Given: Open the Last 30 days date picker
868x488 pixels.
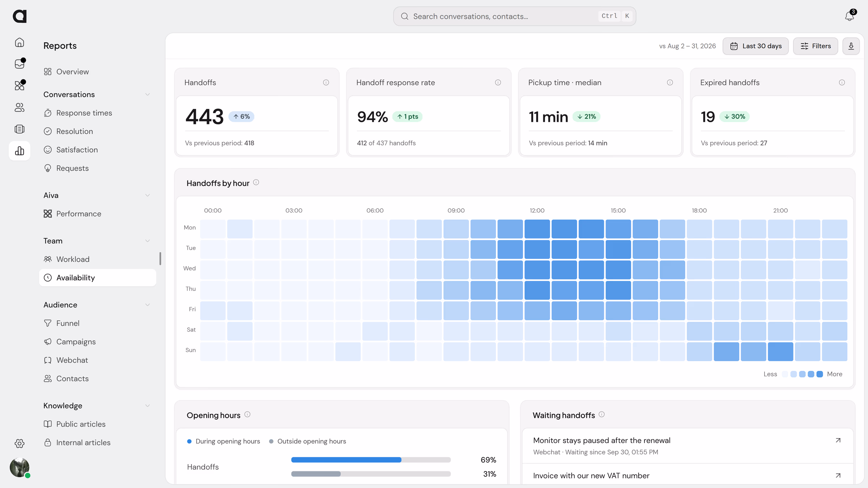Looking at the screenshot, I should pyautogui.click(x=756, y=46).
